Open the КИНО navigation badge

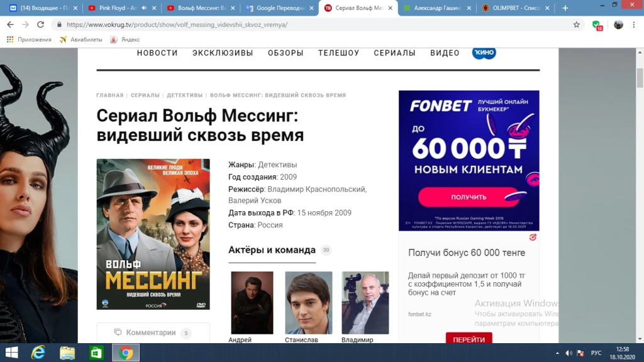coord(484,53)
